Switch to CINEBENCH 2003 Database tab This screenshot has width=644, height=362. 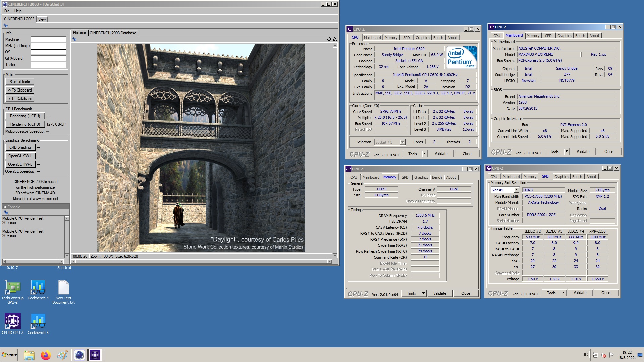(113, 33)
